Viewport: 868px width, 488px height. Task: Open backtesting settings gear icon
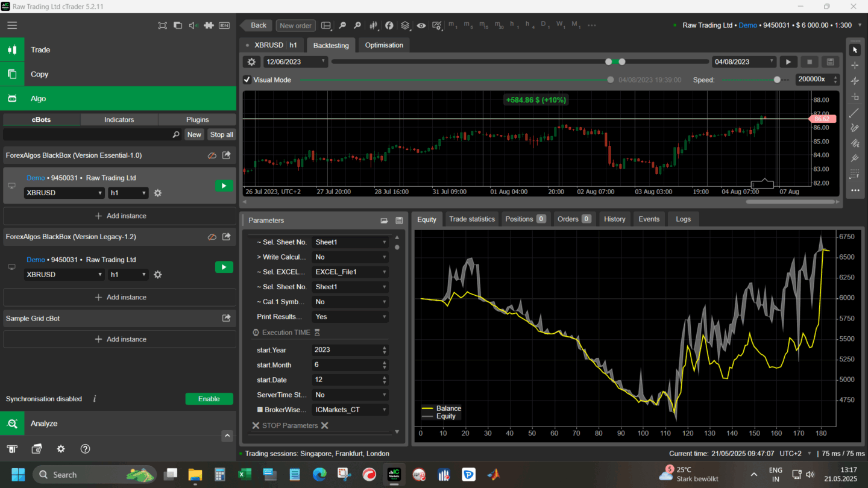click(x=251, y=61)
